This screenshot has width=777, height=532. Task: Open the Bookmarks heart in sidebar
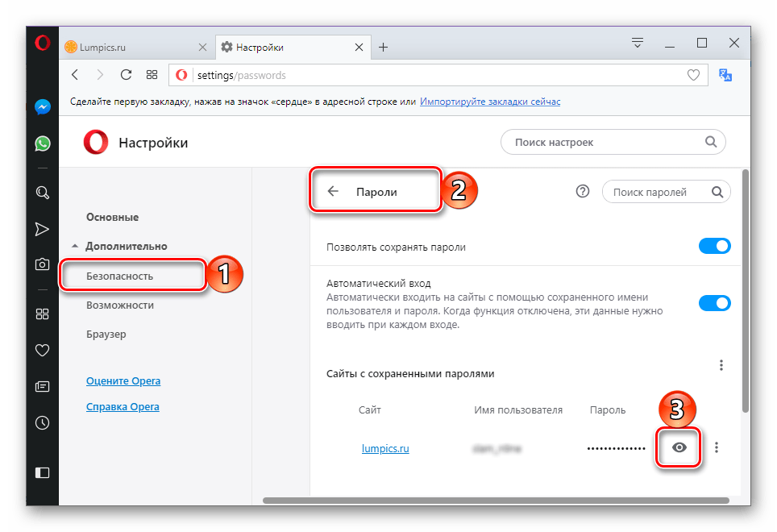(43, 351)
